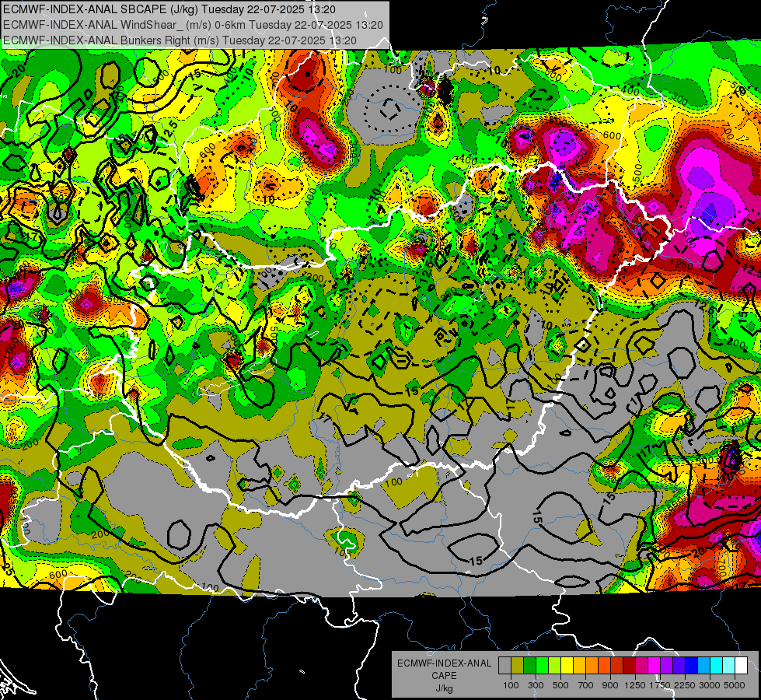
Task: Click ECMWF-INDEX-ANAL label in the legend
Action: (x=444, y=663)
